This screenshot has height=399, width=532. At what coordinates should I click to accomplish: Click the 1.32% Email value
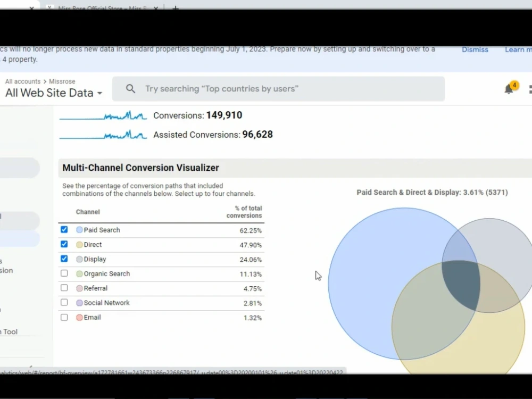(252, 318)
